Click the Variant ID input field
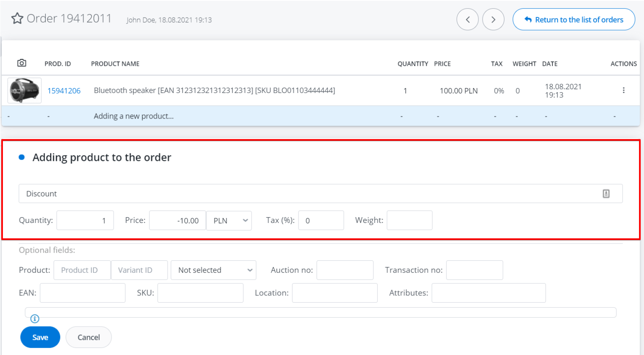The image size is (644, 355). click(x=140, y=270)
